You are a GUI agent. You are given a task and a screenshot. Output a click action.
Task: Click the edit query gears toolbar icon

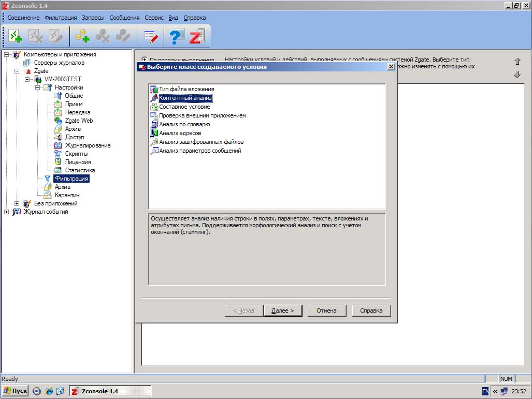pos(123,36)
